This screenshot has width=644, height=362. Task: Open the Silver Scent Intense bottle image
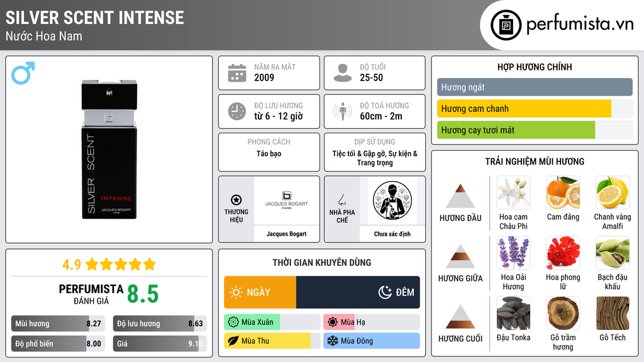coord(109,150)
